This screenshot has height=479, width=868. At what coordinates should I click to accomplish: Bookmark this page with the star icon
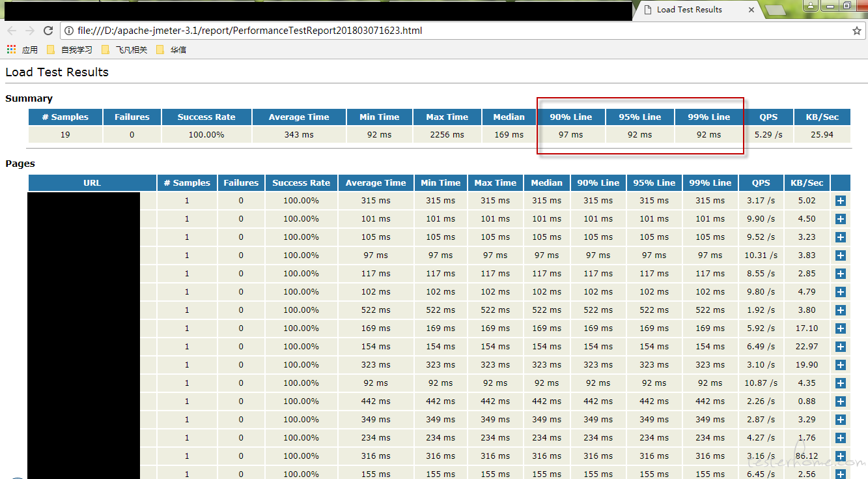[x=857, y=31]
